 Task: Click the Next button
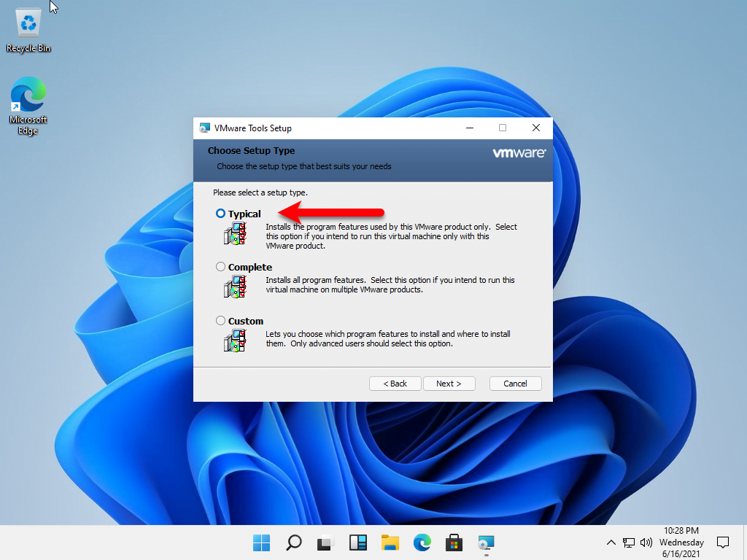pyautogui.click(x=449, y=384)
